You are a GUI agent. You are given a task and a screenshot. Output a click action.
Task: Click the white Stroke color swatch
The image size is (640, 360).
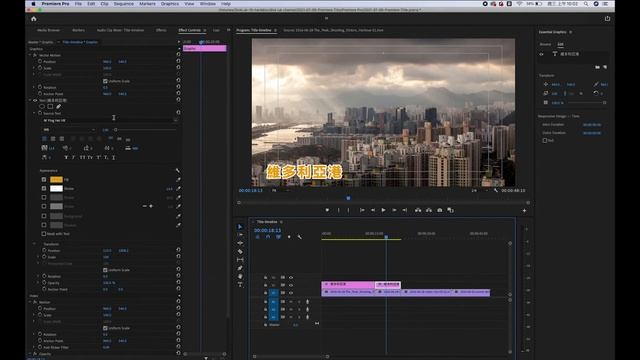[x=56, y=189]
